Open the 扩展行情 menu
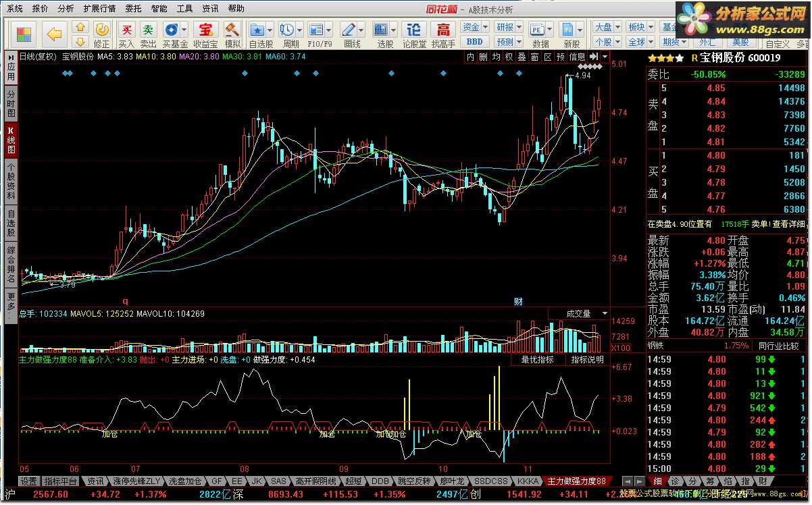The width and height of the screenshot is (812, 505). coord(99,9)
